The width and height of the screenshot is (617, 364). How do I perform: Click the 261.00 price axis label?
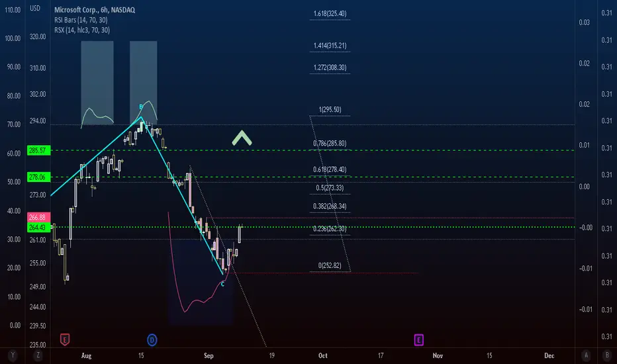click(x=38, y=240)
